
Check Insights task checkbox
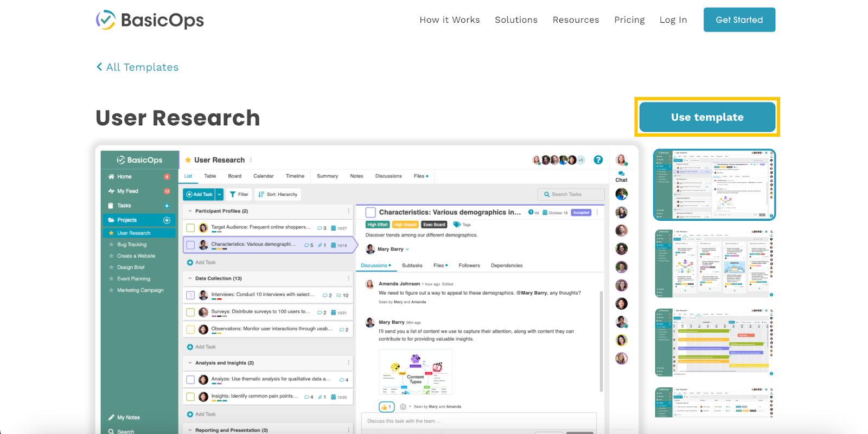click(190, 397)
